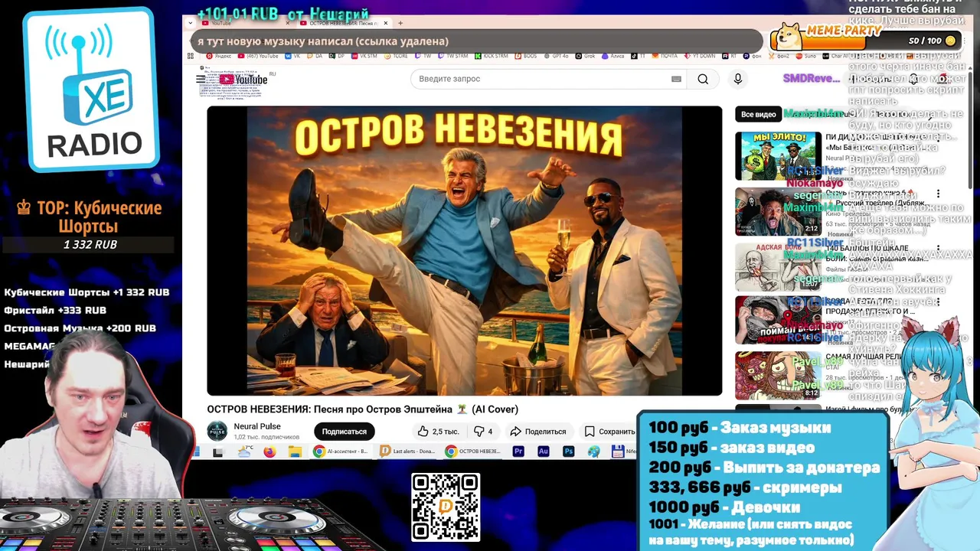Switch to 'ОСТРОВ НЕВЕЗЕ...' Chrome taskbar window
Viewport: 980px width, 551px height.
(x=472, y=452)
